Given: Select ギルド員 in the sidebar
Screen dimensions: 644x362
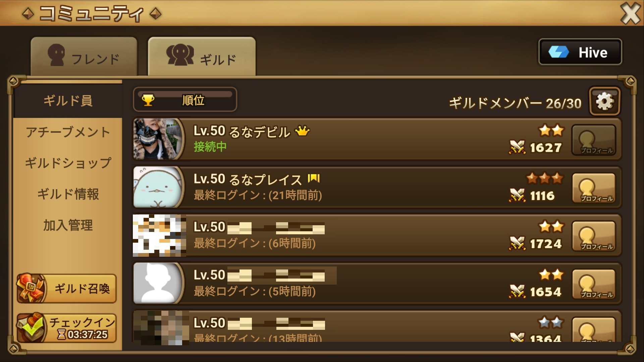Looking at the screenshot, I should [x=68, y=101].
